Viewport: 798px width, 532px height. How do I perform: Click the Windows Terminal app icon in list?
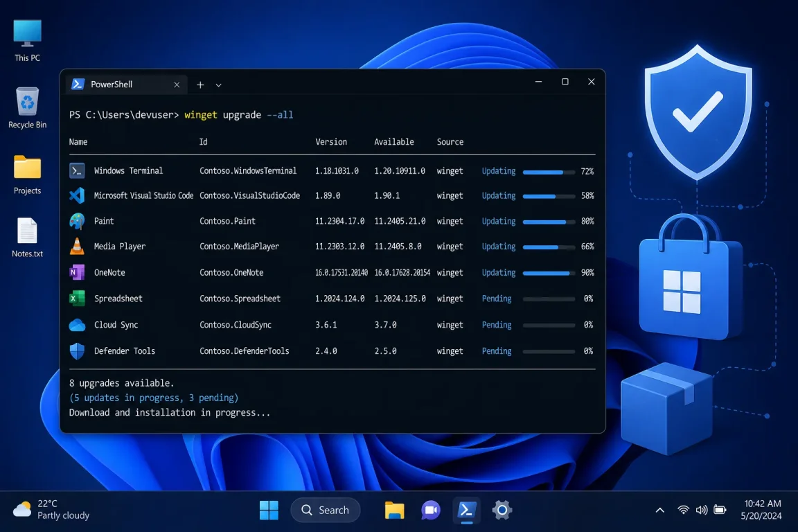coord(77,170)
